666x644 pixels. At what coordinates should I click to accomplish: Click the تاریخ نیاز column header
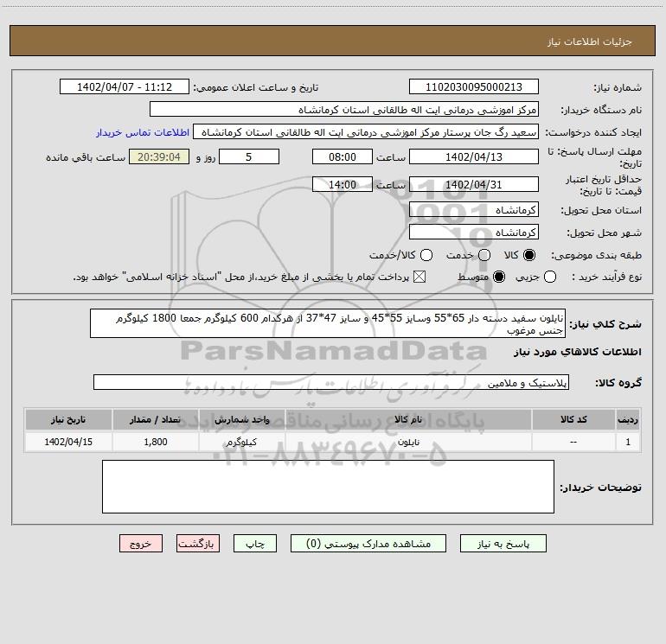(68, 419)
